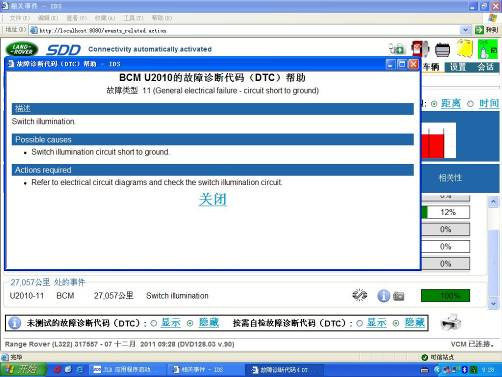Viewport: 502px width, 377px height.
Task: Click the green status icon in status bar
Action: point(424,357)
